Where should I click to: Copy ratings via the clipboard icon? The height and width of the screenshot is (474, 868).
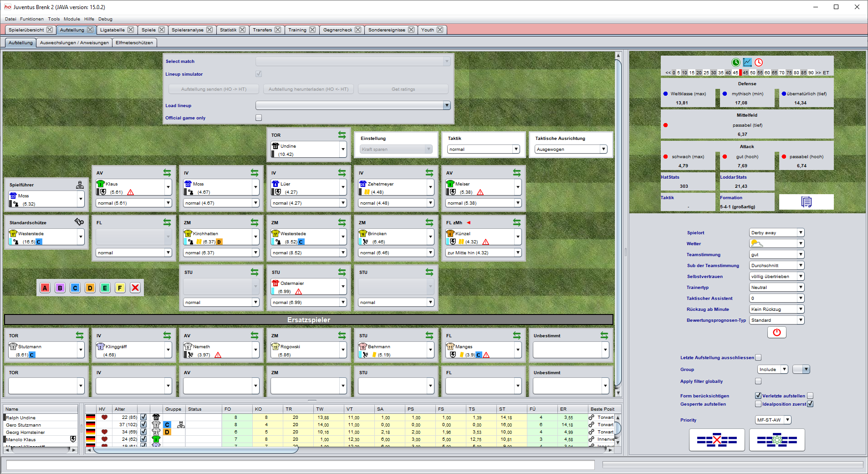806,202
